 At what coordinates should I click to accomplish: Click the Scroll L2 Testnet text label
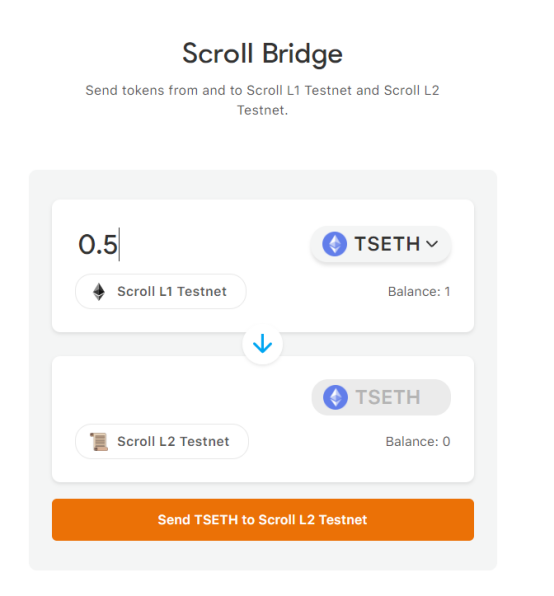(x=173, y=442)
